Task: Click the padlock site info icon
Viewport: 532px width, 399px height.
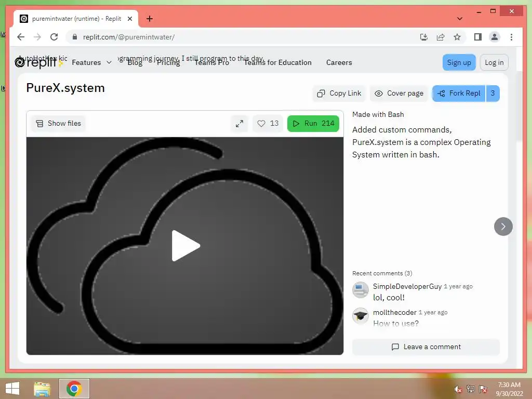Action: (x=75, y=37)
